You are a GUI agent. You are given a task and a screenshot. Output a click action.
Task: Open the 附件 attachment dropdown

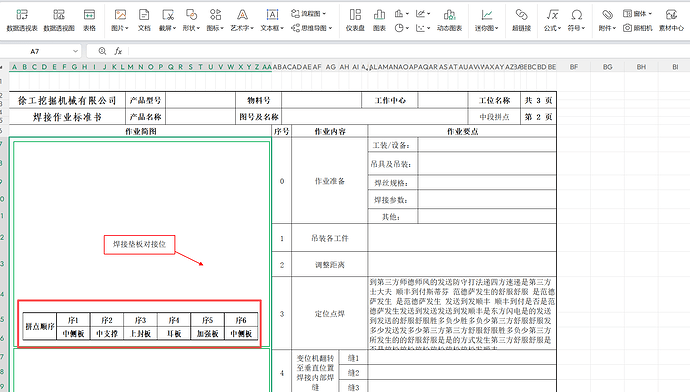pyautogui.click(x=607, y=20)
